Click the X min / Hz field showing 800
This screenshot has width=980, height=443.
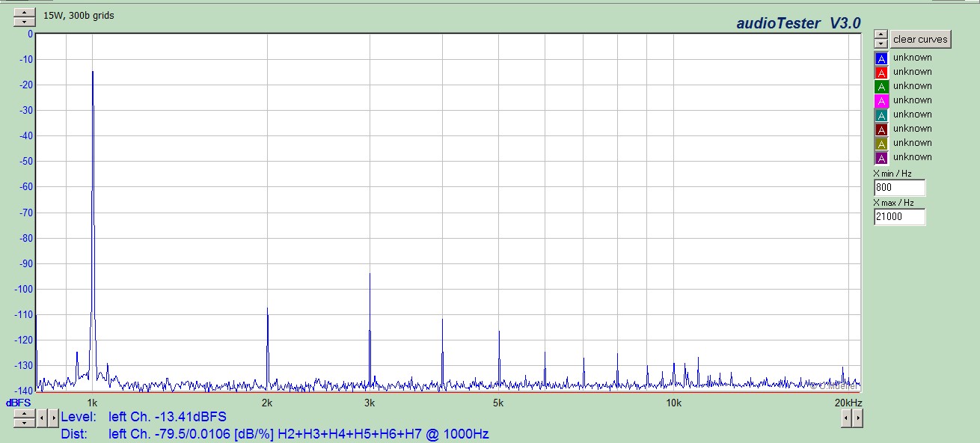coord(899,188)
